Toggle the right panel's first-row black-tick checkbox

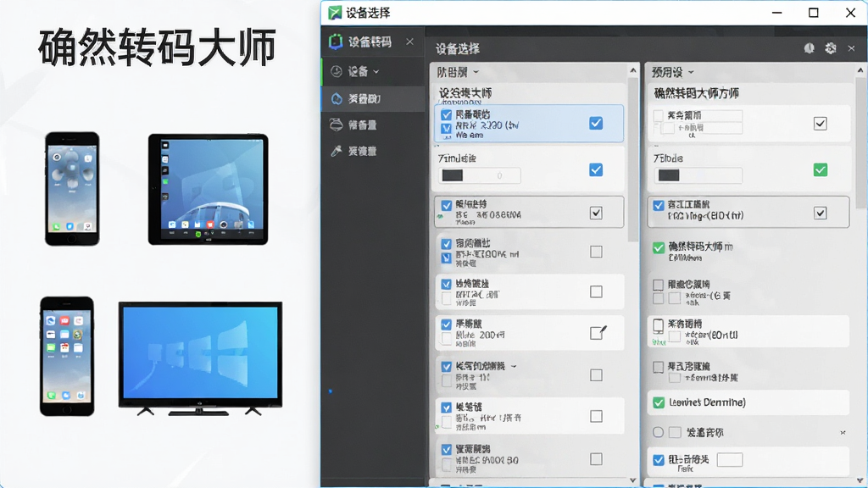(821, 124)
